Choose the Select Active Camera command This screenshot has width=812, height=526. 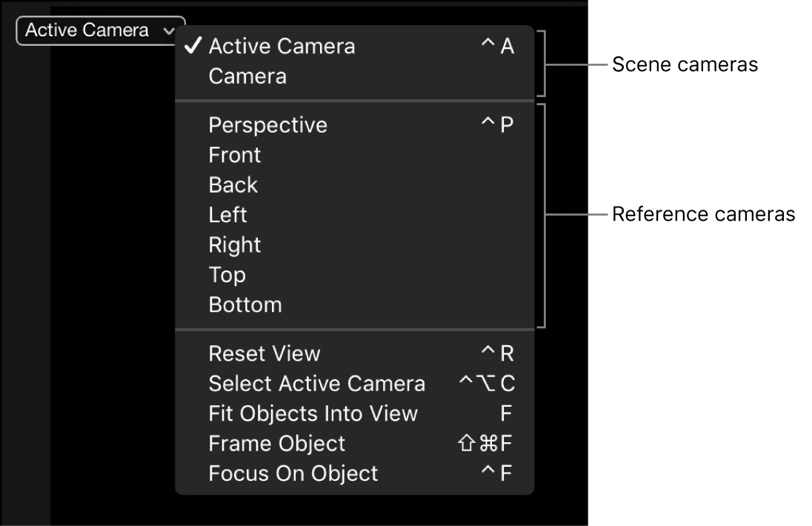pos(317,384)
